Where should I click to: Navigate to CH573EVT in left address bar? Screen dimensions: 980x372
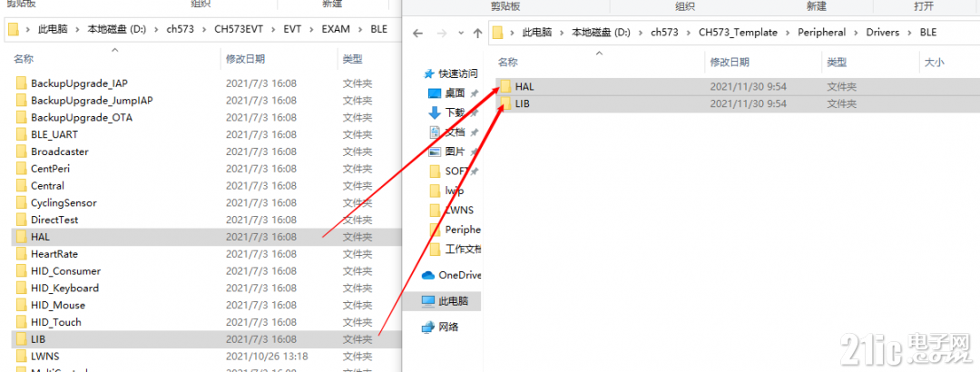point(237,29)
